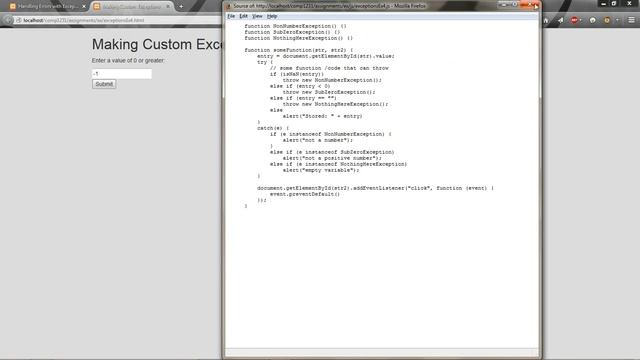Click the Home icon in browser toolbar

[546, 20]
